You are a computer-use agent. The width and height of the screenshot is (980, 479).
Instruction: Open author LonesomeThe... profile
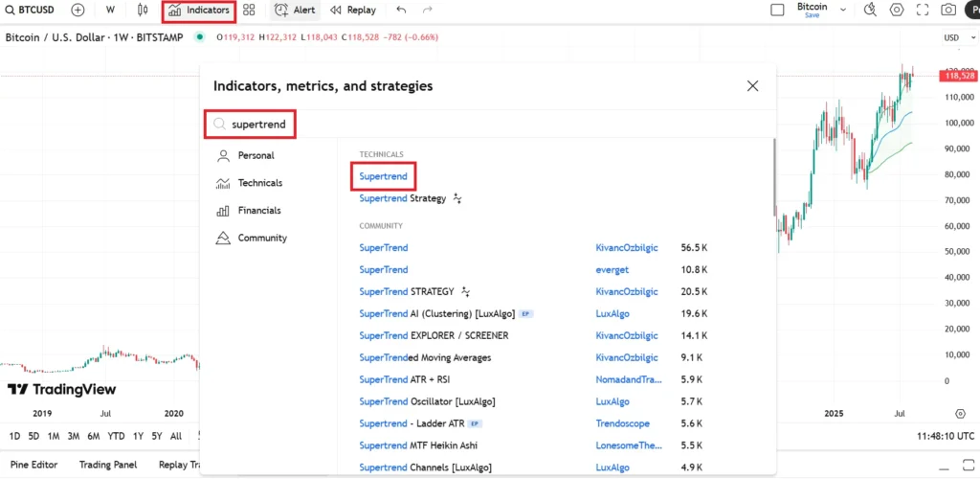(629, 445)
